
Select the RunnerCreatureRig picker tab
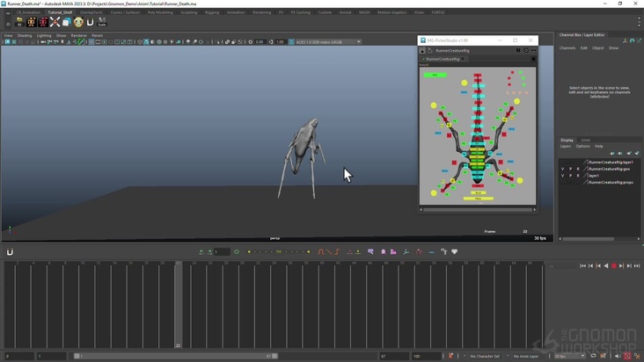443,59
